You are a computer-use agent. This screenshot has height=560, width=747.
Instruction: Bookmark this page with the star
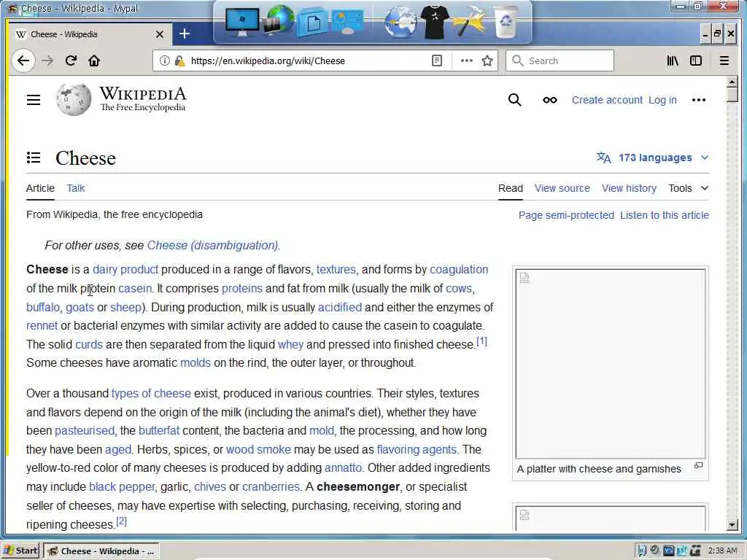(x=487, y=61)
